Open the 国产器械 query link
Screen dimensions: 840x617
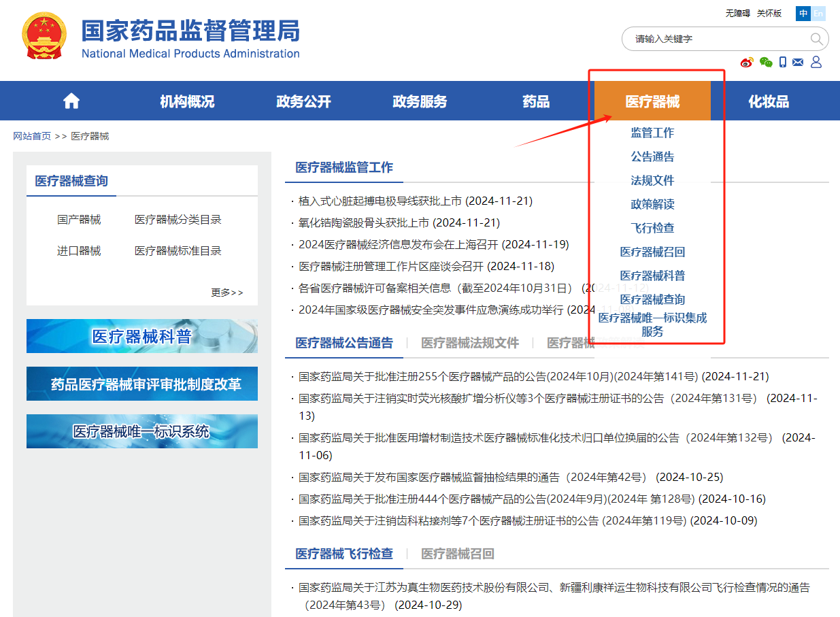pos(79,220)
